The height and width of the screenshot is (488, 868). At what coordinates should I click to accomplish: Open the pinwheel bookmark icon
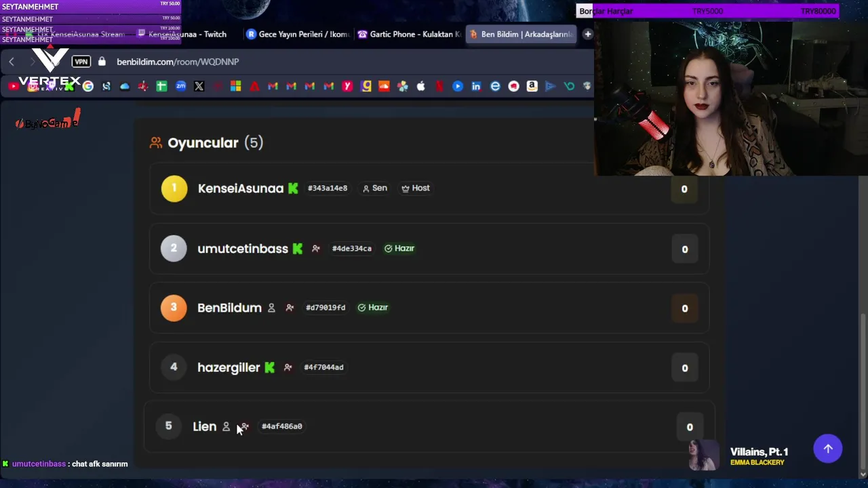coord(403,86)
